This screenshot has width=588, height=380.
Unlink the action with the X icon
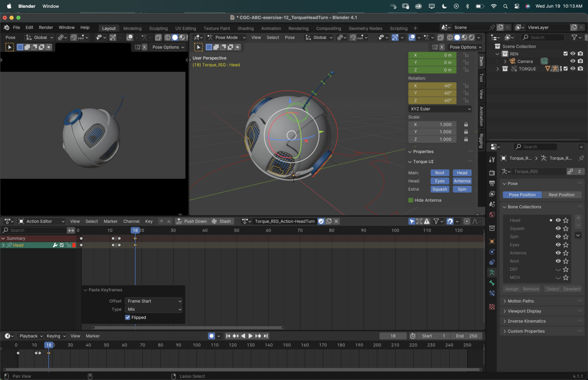[x=336, y=221]
